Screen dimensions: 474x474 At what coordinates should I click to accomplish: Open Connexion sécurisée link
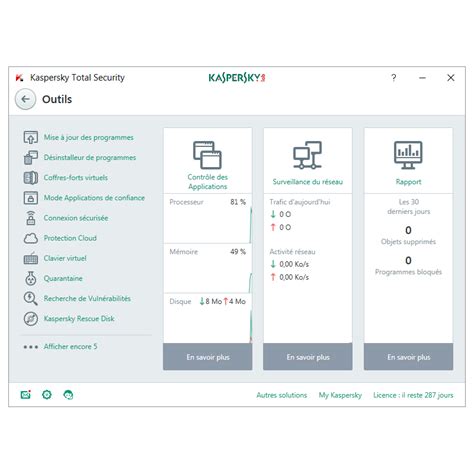(x=76, y=218)
